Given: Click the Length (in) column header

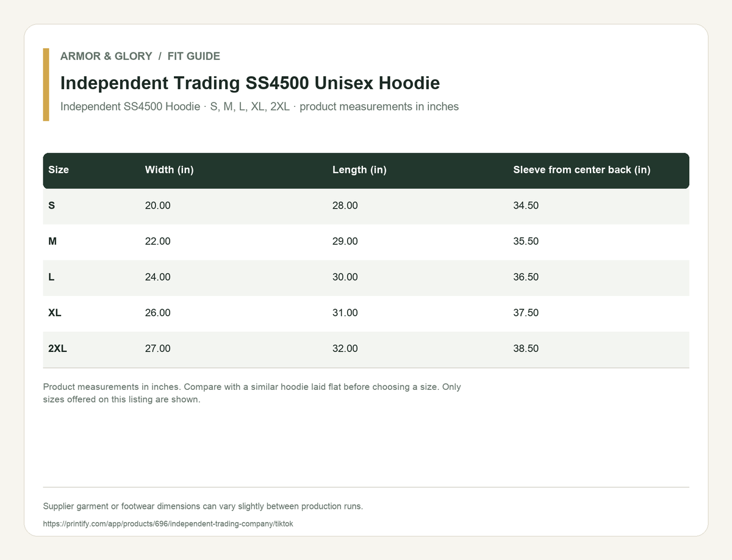Looking at the screenshot, I should pyautogui.click(x=359, y=170).
